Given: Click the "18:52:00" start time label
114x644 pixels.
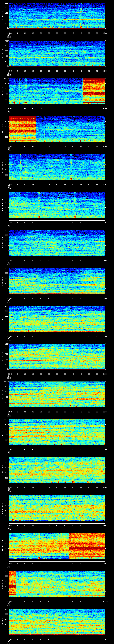Looking at the screenshot, I should 9,336.
